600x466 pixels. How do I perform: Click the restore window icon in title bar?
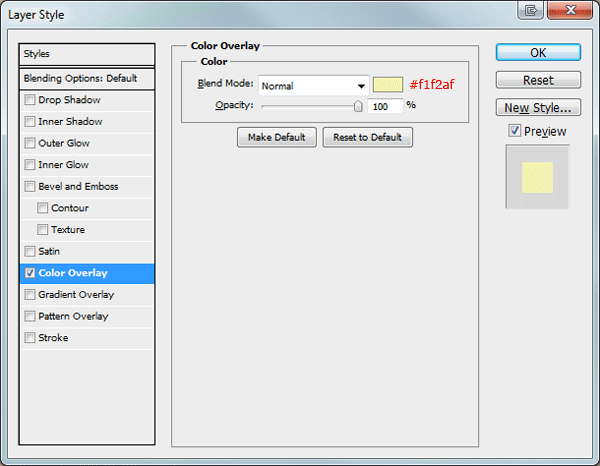click(x=530, y=10)
